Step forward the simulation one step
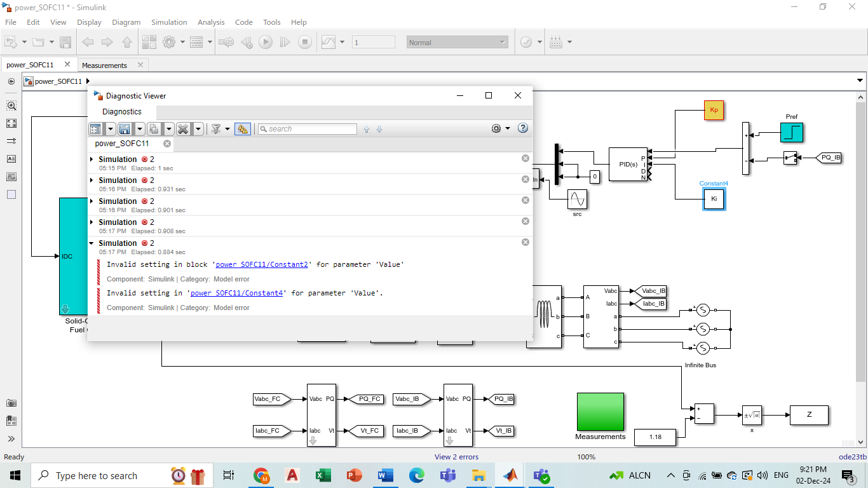The image size is (868, 488). (285, 42)
